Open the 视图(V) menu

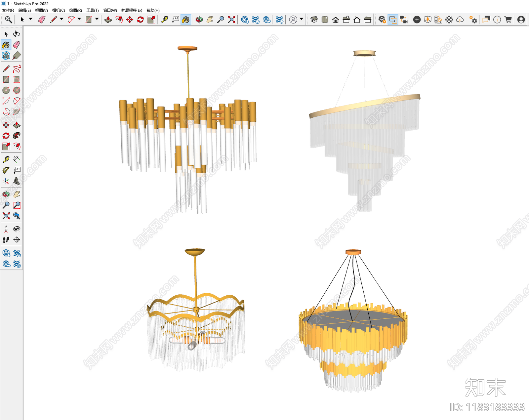tap(41, 10)
